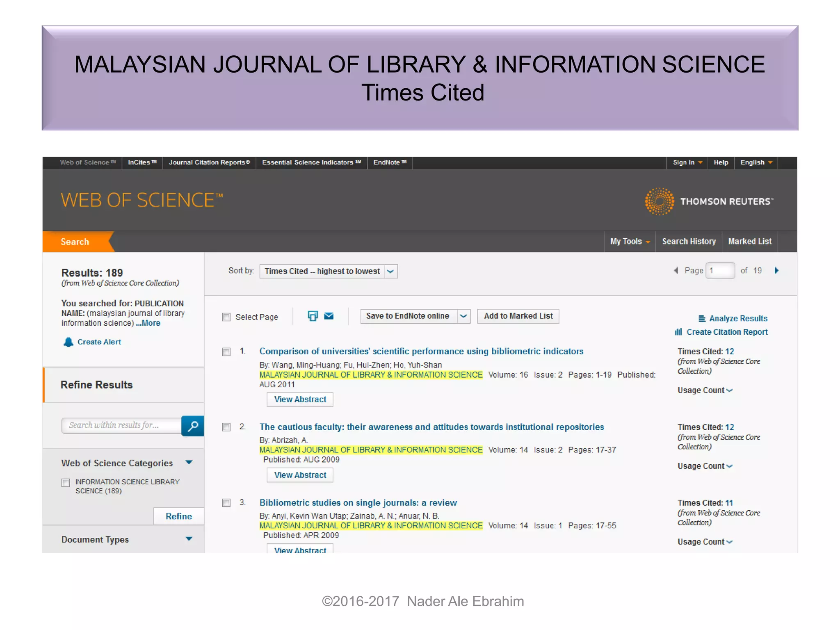Click the search magnifier button in Refine Results
The width and height of the screenshot is (840, 630).
tap(192, 426)
